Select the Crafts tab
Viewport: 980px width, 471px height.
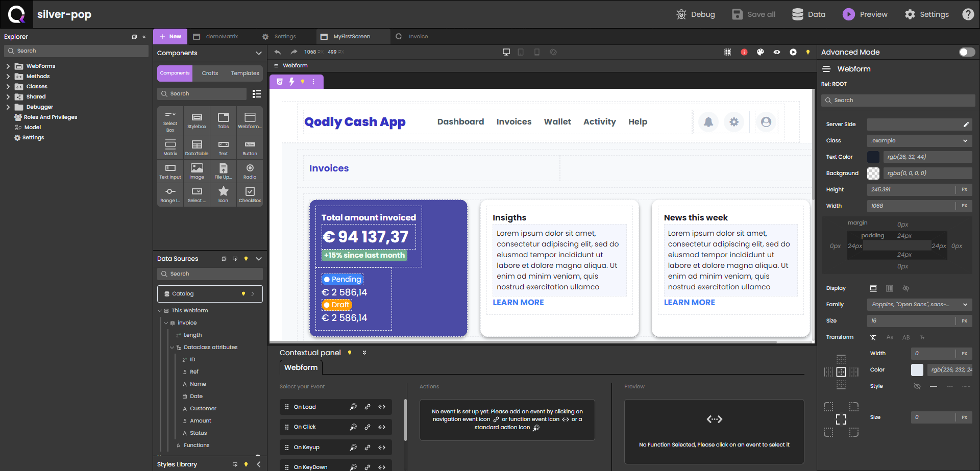pyautogui.click(x=210, y=73)
